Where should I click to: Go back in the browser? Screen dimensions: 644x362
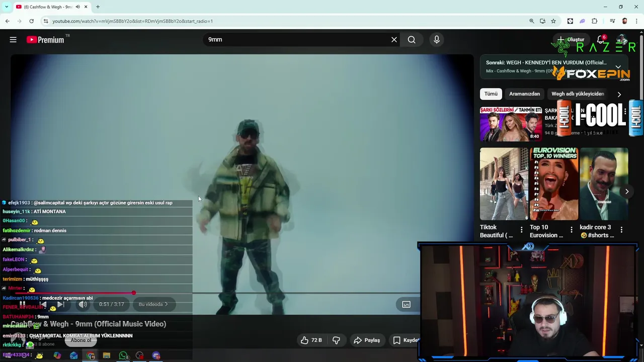7,21
